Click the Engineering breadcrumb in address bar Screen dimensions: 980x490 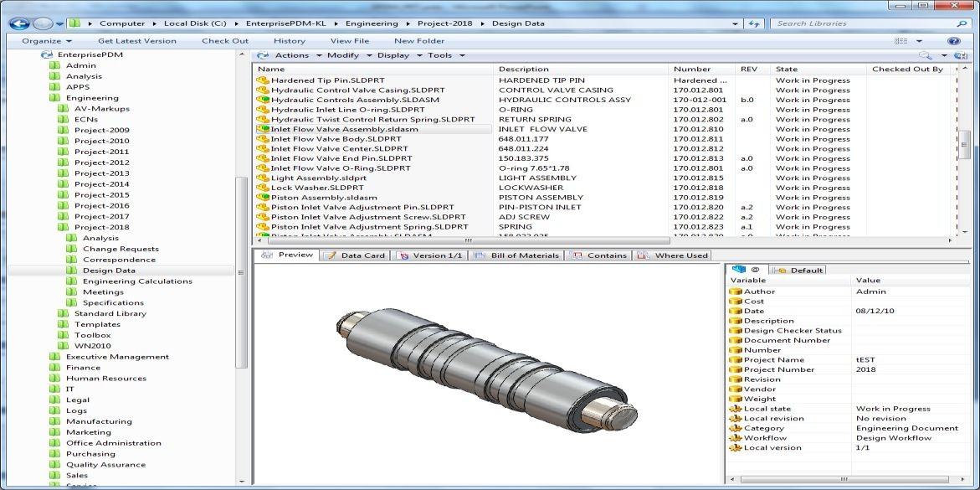[372, 23]
